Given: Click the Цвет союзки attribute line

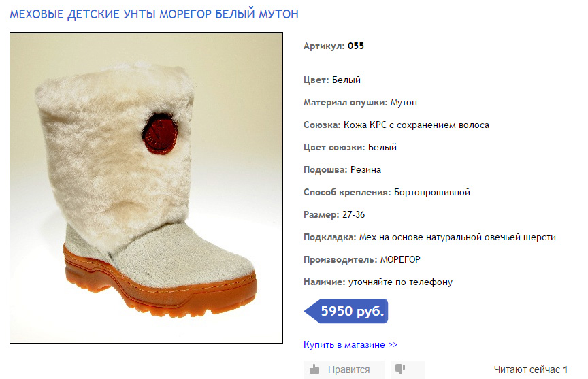Looking at the screenshot, I should [x=350, y=148].
